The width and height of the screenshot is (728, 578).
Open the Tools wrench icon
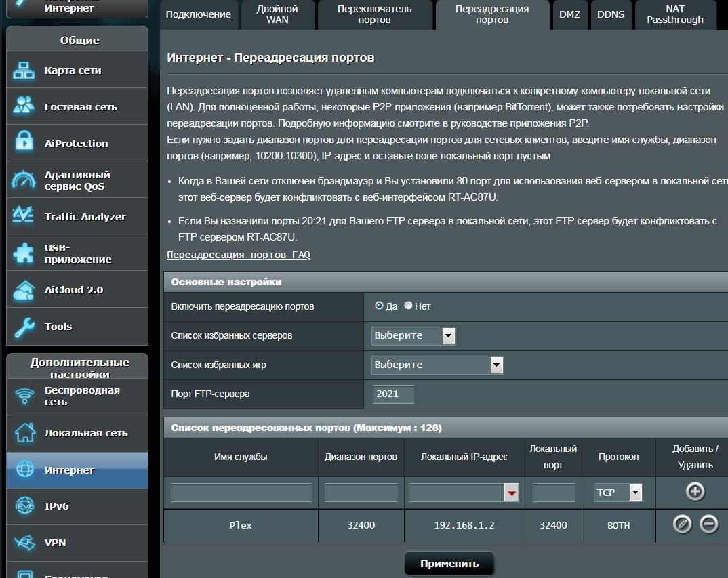[24, 327]
